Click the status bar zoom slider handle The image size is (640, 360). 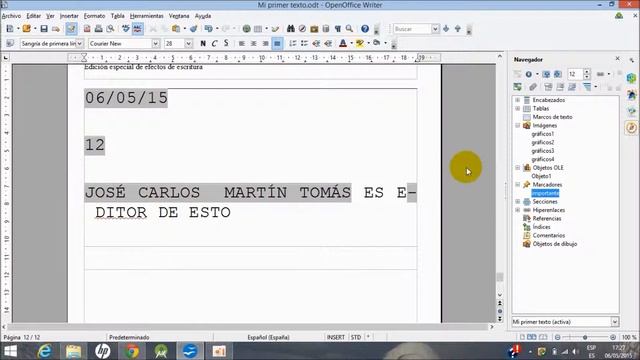click(585, 337)
